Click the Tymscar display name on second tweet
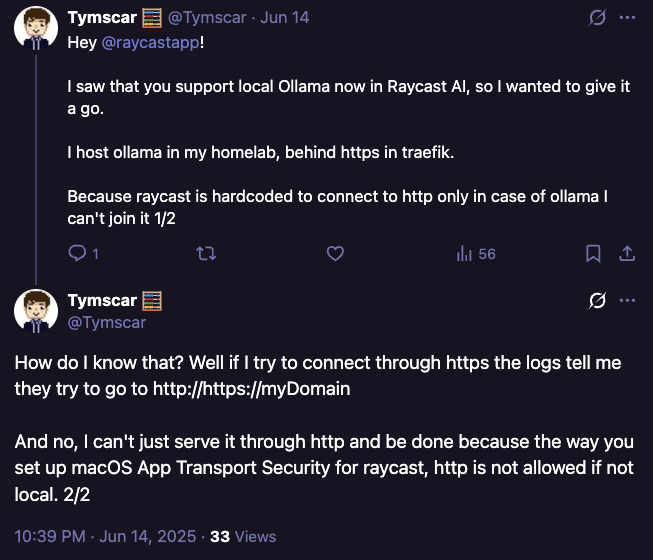This screenshot has width=653, height=560. click(x=103, y=300)
